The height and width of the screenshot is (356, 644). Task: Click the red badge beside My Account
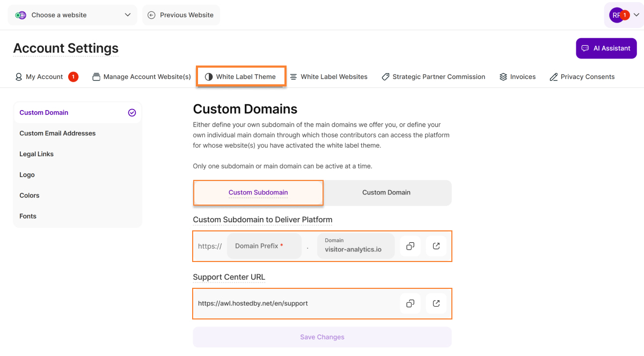tap(73, 77)
